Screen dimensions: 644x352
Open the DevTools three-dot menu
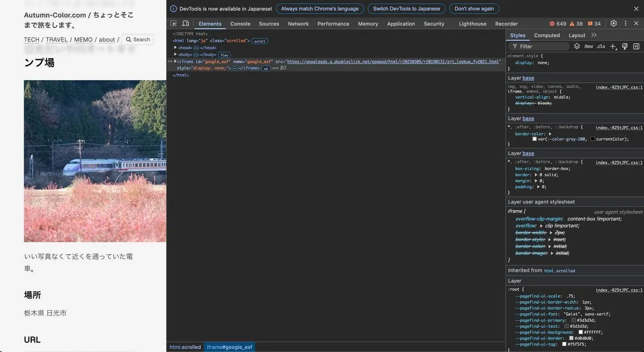625,24
